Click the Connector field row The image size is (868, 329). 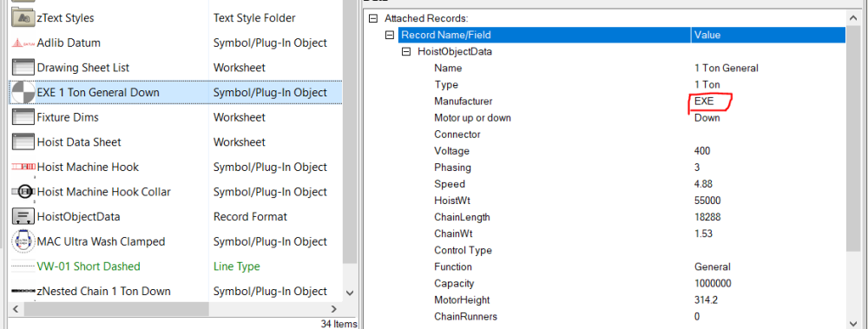pos(457,135)
